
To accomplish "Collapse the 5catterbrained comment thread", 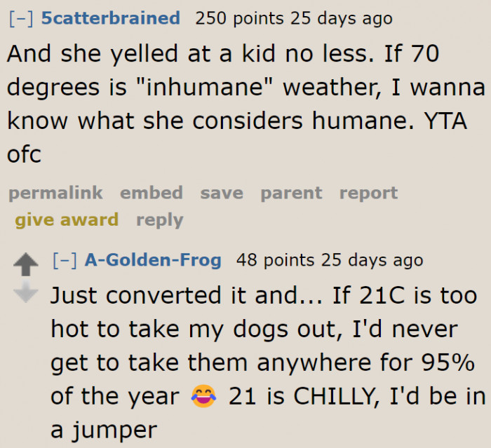I will [21, 18].
